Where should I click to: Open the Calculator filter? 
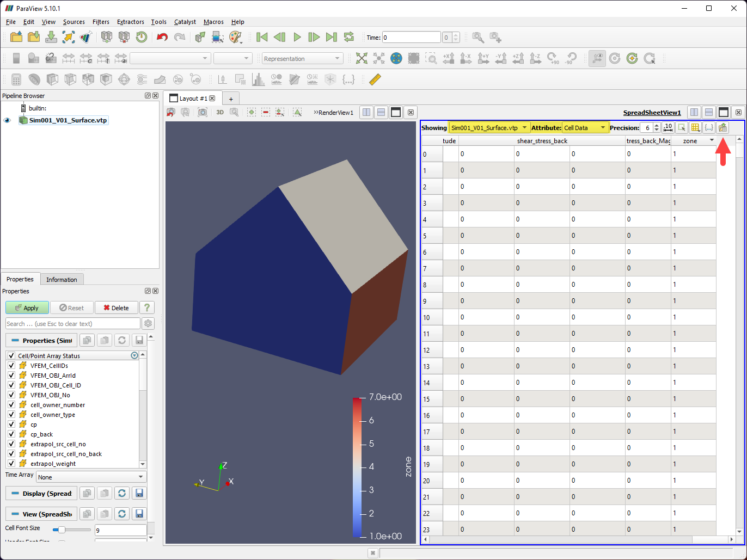(x=16, y=79)
